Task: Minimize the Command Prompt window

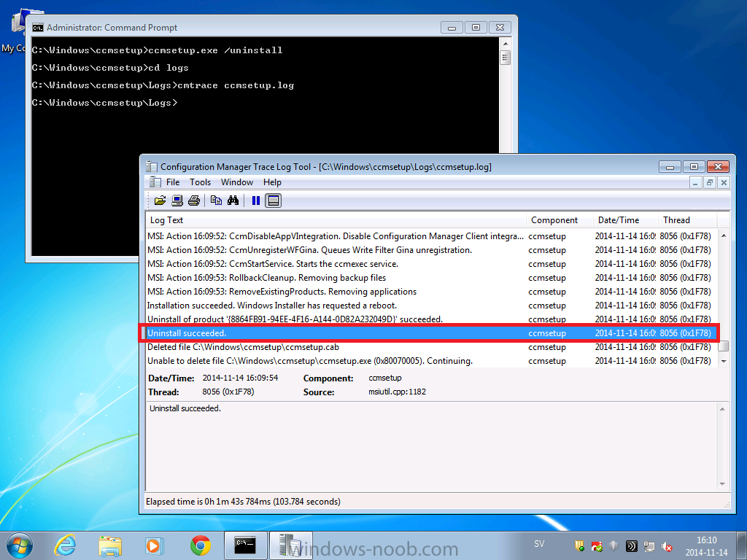Action: pos(452,28)
